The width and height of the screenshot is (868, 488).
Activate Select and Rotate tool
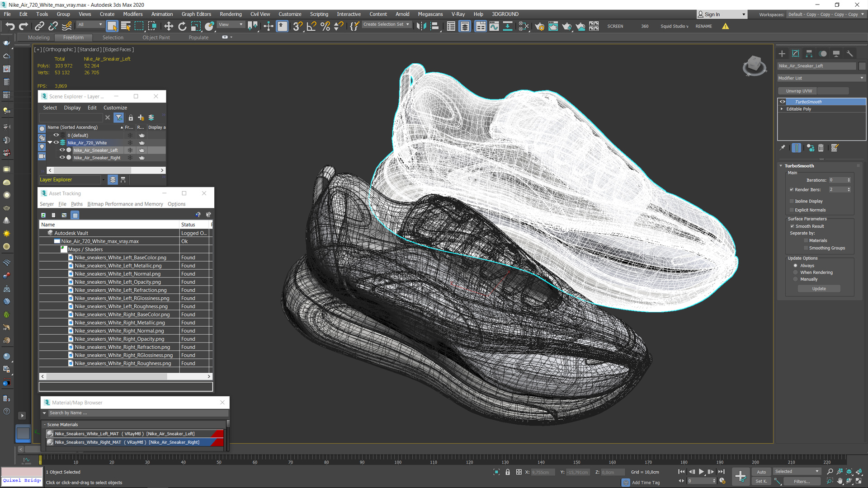[182, 26]
